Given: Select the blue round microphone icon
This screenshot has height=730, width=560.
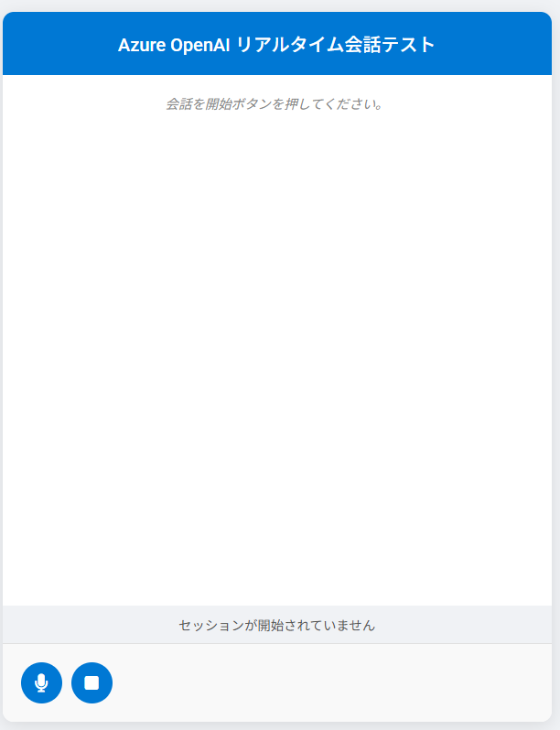Looking at the screenshot, I should pyautogui.click(x=41, y=682).
